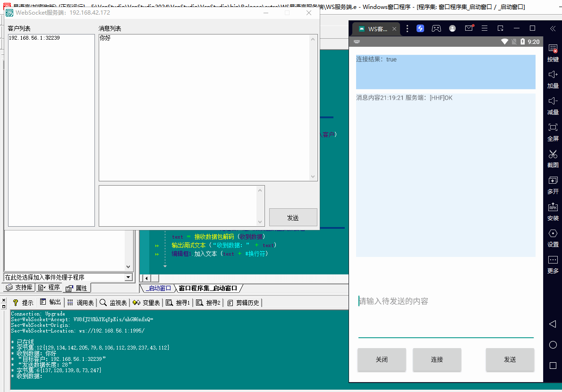Screen dimensions: 562x392
Task: Click the 减量 volume down icon
Action: [553, 101]
